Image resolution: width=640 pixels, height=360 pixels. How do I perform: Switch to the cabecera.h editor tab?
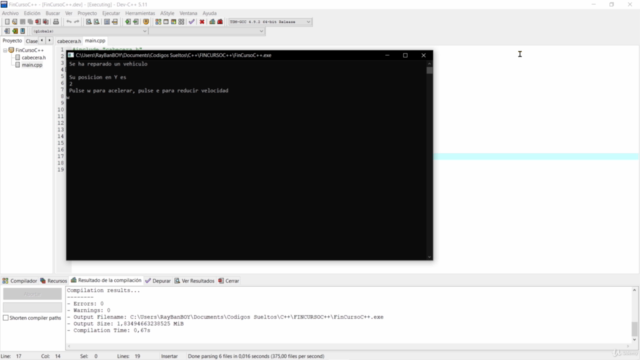(69, 41)
